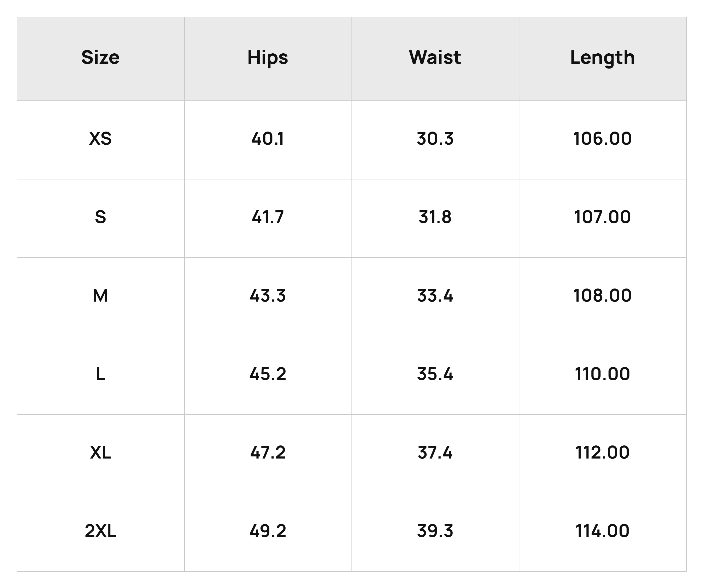Click the length value 108.00
Viewport: 703px width, 588px height.
point(602,296)
